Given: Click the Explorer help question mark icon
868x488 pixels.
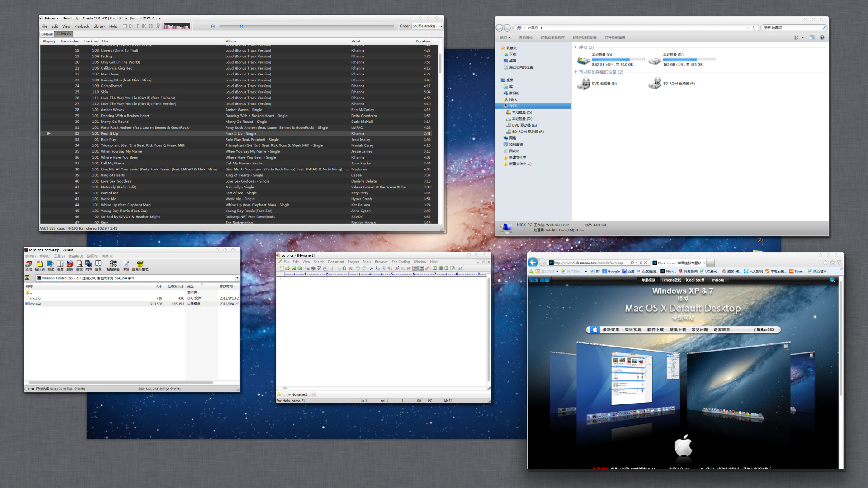Looking at the screenshot, I should click(822, 38).
